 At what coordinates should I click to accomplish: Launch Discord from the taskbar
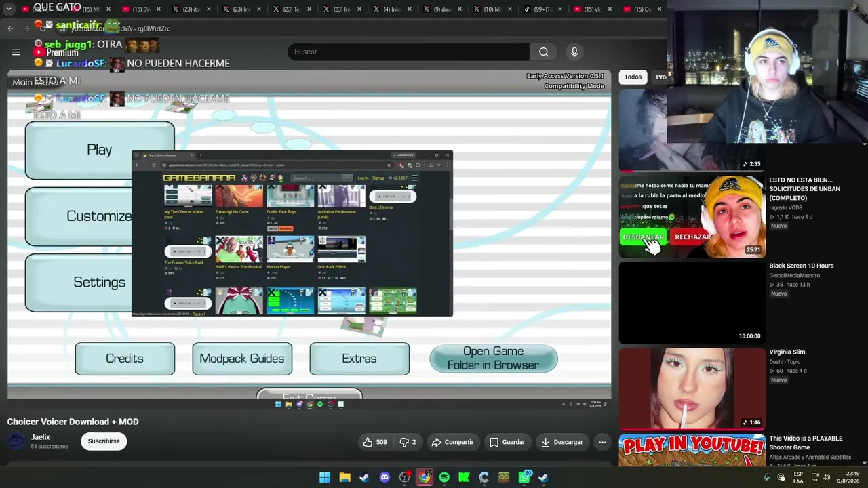coord(384,477)
